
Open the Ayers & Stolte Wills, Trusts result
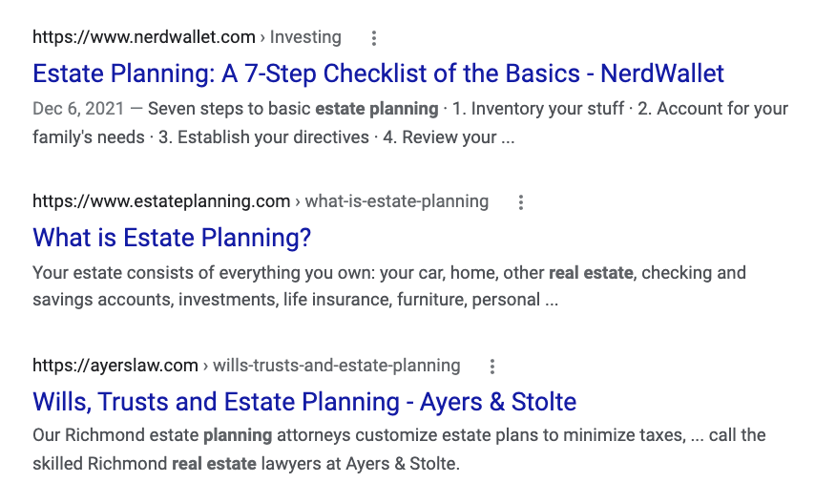304,401
